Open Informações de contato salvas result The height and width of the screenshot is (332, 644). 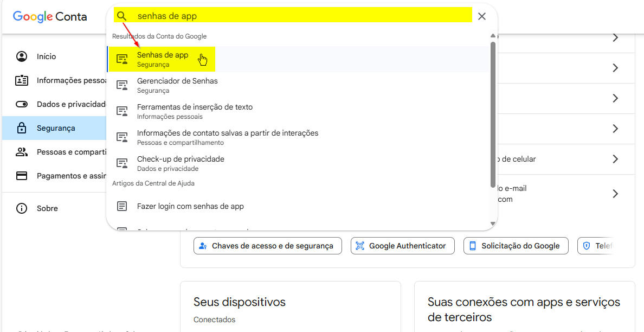tap(298, 137)
